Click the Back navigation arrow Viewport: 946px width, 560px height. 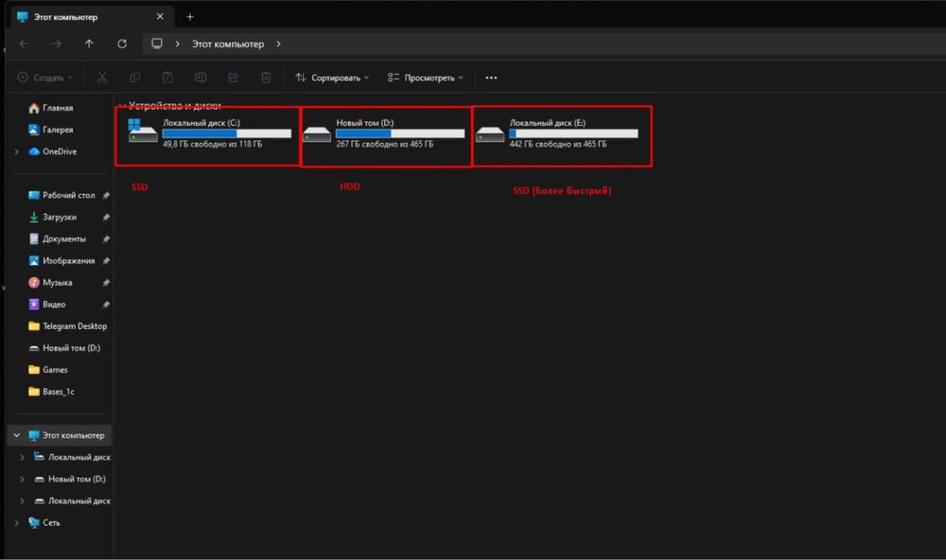coord(24,44)
